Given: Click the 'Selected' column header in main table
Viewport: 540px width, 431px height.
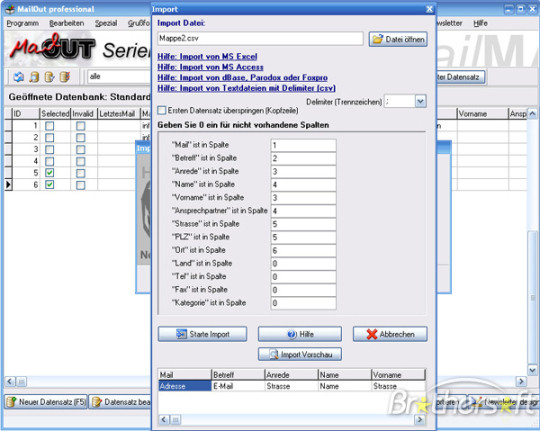Looking at the screenshot, I should tap(55, 114).
